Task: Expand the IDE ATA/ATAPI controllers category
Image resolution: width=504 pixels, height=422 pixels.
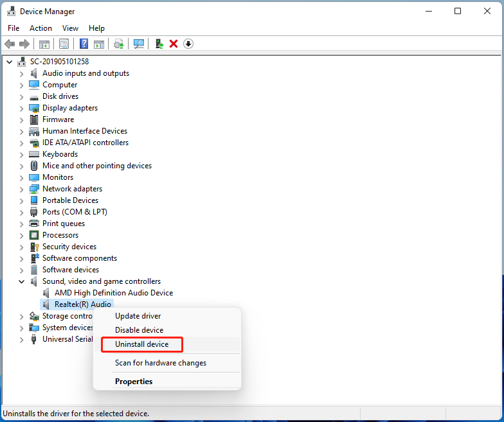Action: [x=22, y=143]
